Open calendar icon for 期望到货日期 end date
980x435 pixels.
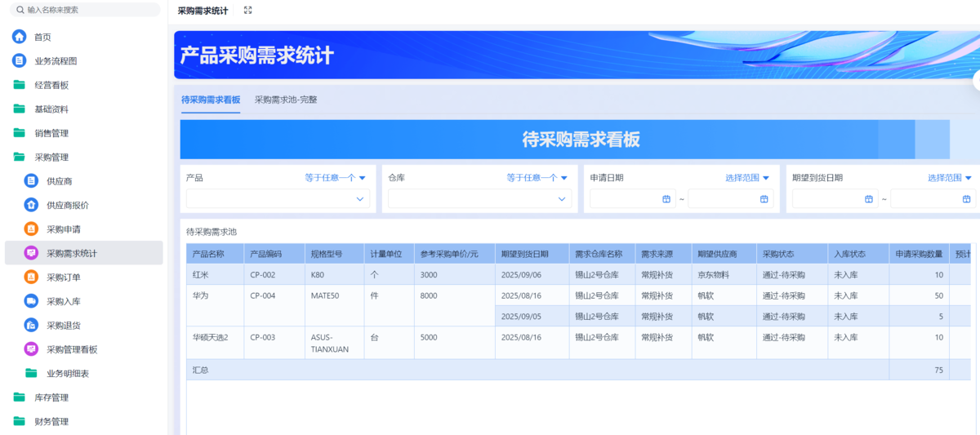coord(967,199)
